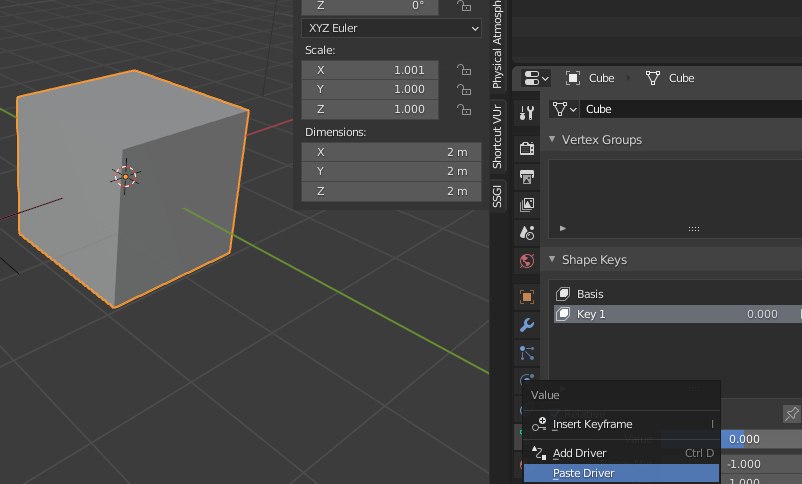Open the properties editor type dropdown

coord(536,78)
